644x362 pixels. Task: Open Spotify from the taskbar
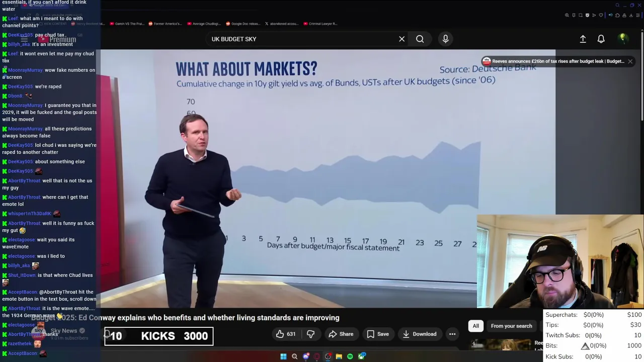pos(350,356)
